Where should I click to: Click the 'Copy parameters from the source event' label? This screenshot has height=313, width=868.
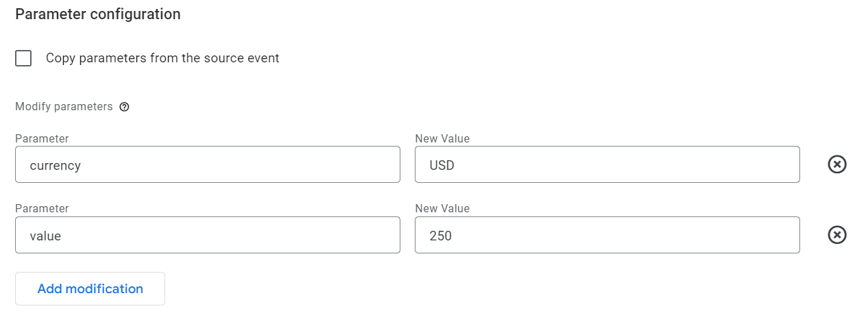(162, 58)
